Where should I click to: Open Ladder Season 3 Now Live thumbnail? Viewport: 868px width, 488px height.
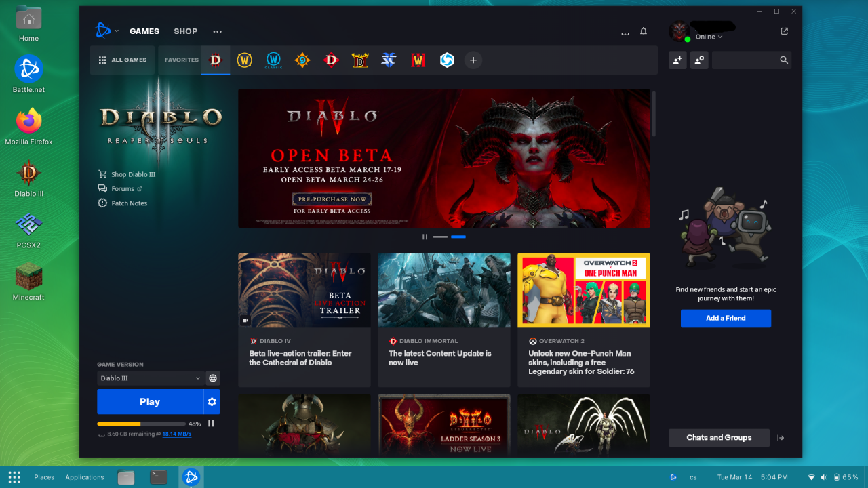[x=444, y=426]
